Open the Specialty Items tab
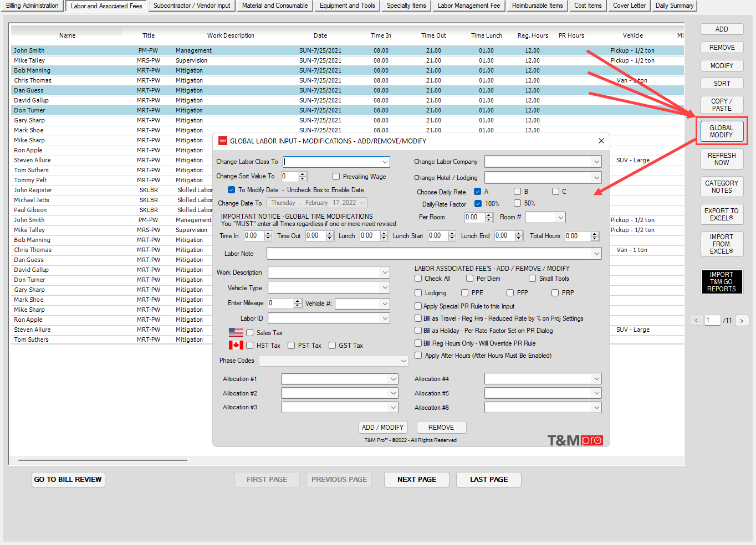Image resolution: width=756 pixels, height=545 pixels. tap(406, 6)
